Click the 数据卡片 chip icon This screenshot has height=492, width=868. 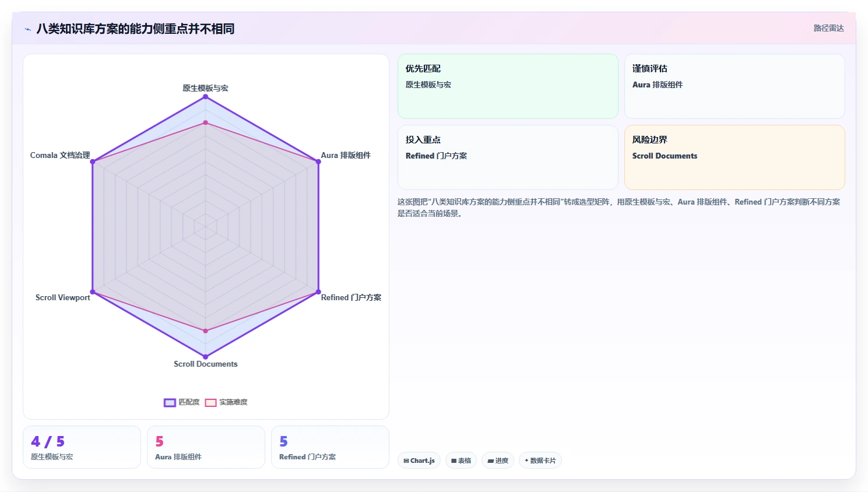(x=526, y=461)
